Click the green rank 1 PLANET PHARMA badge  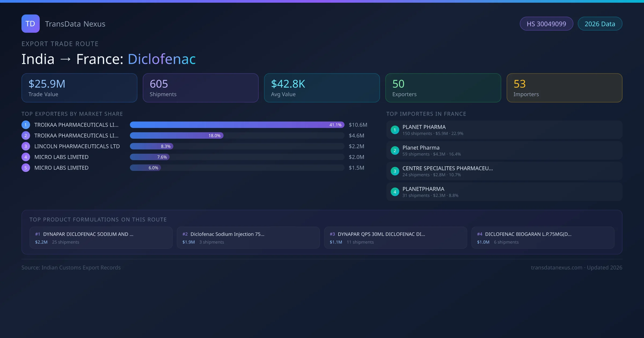tap(395, 130)
